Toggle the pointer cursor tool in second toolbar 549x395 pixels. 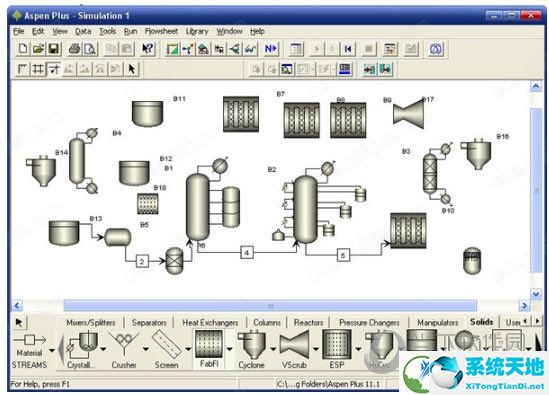point(132,69)
